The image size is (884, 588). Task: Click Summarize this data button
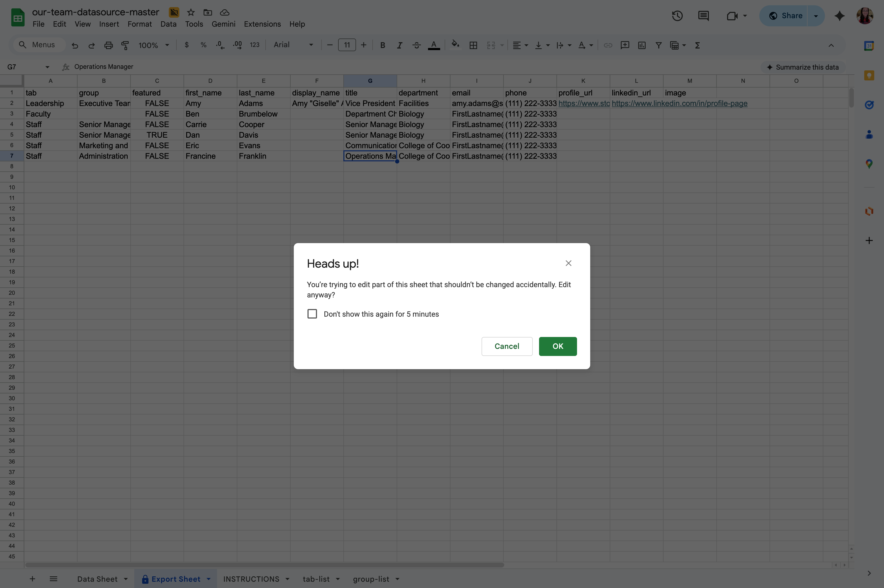tap(803, 67)
